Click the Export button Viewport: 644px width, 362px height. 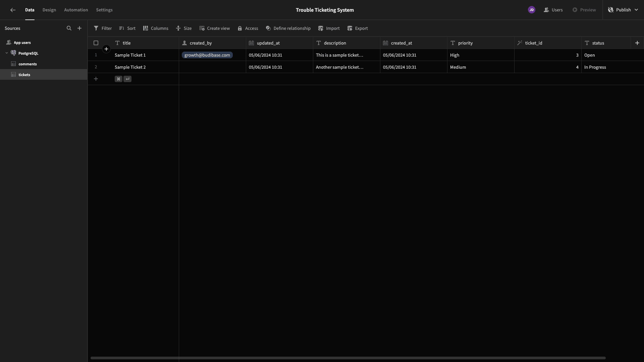(x=358, y=28)
